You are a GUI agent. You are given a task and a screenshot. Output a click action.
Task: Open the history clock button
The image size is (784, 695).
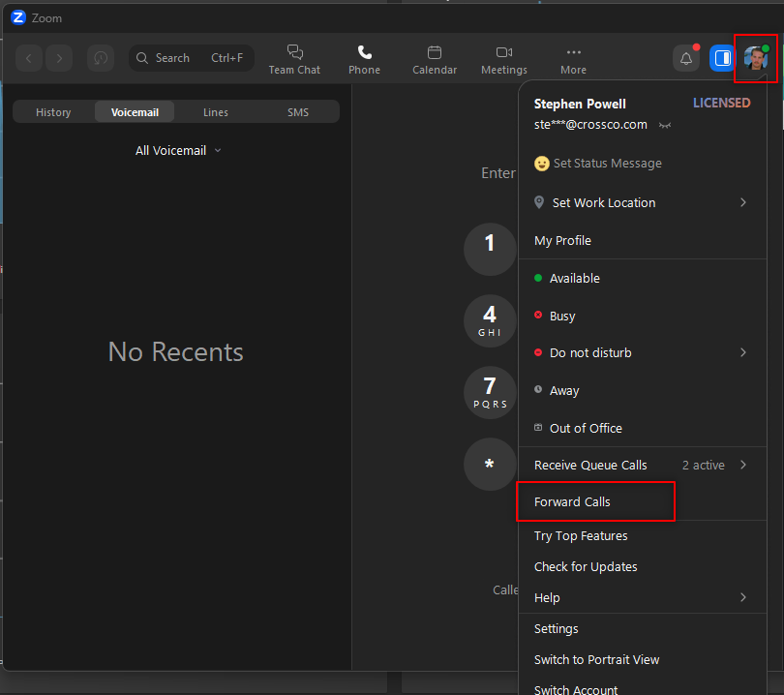click(x=101, y=58)
